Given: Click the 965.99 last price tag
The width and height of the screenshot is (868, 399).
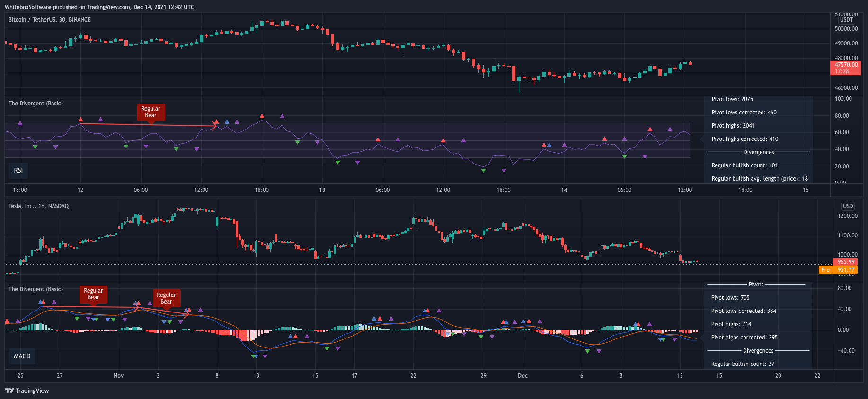Looking at the screenshot, I should click(x=846, y=262).
